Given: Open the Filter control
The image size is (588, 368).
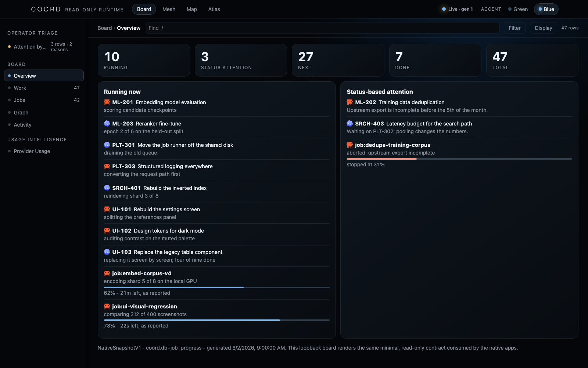Looking at the screenshot, I should click(x=514, y=28).
